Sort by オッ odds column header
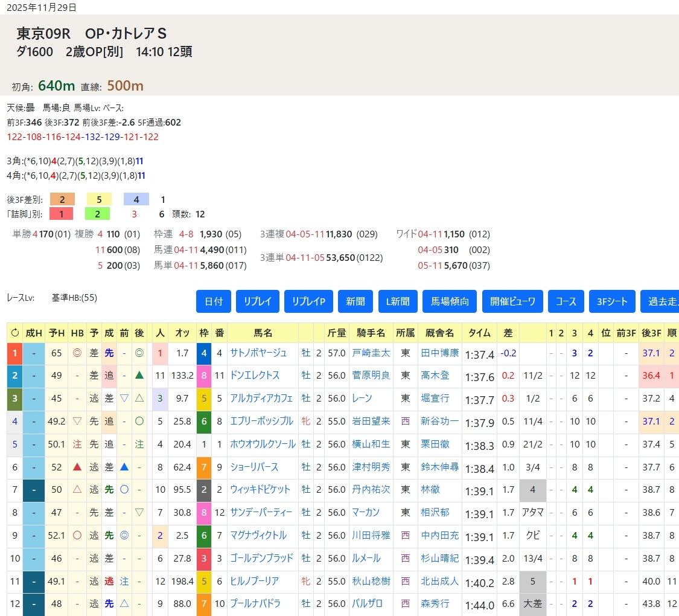 [182, 332]
